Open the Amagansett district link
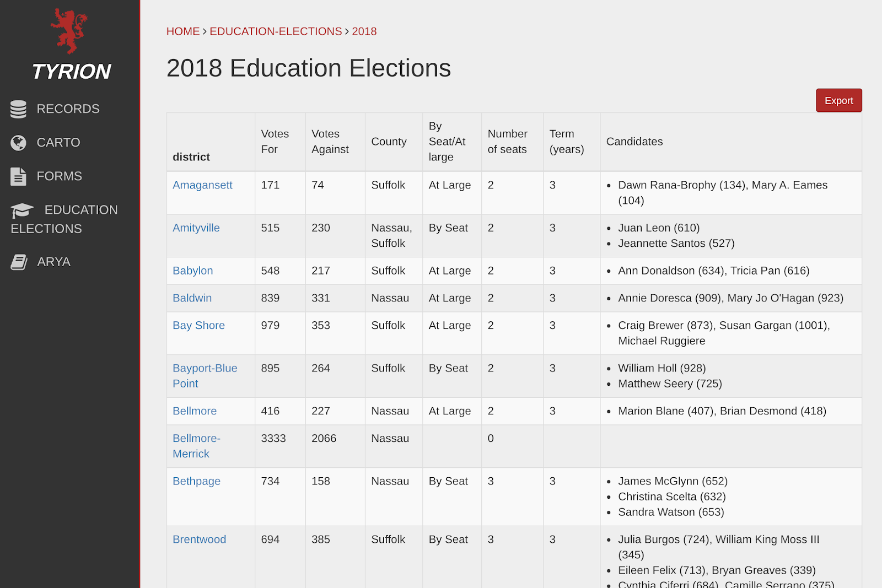The image size is (882, 588). click(x=202, y=185)
